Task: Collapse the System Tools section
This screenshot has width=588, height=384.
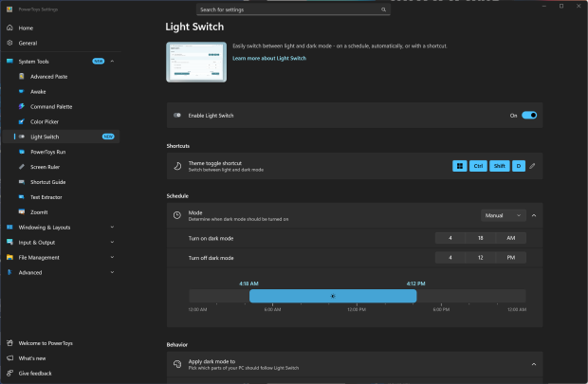Action: 112,61
